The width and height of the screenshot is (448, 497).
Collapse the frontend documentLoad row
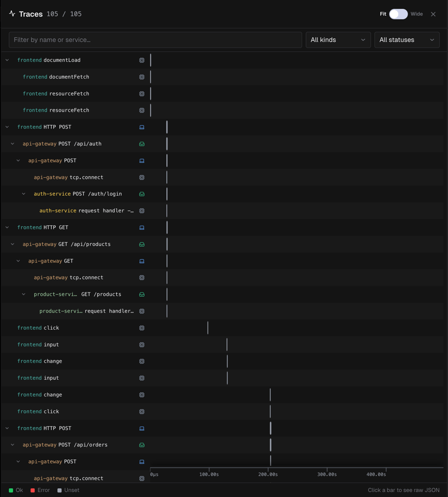pyautogui.click(x=7, y=60)
